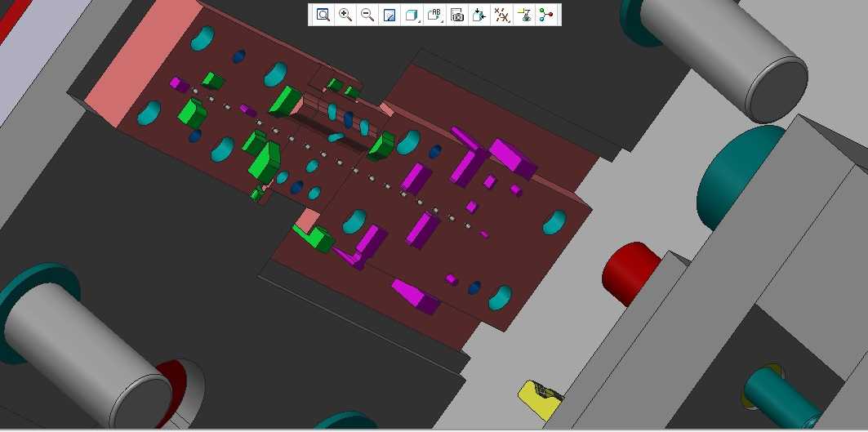Toggle the spin center icon
Image resolution: width=868 pixels, height=432 pixels.
click(x=546, y=15)
